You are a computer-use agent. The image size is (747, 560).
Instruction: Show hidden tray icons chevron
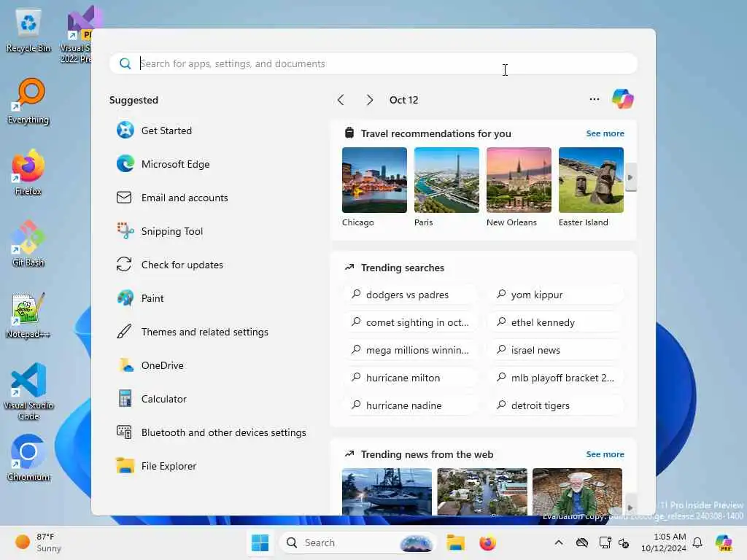click(x=559, y=542)
